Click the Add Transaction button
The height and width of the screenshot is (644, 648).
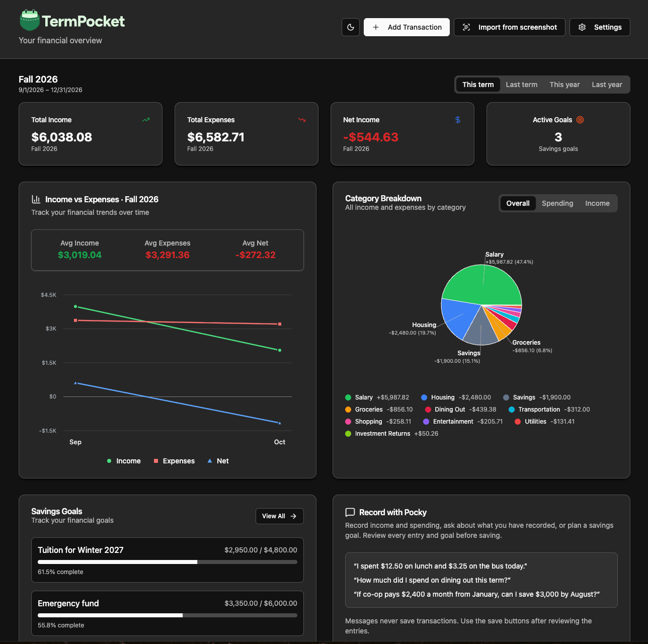pyautogui.click(x=407, y=27)
